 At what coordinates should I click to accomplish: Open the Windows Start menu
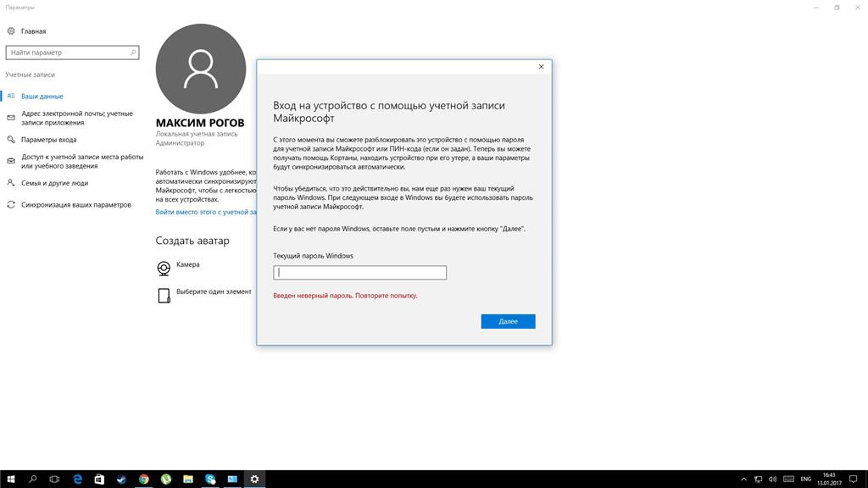coord(10,480)
